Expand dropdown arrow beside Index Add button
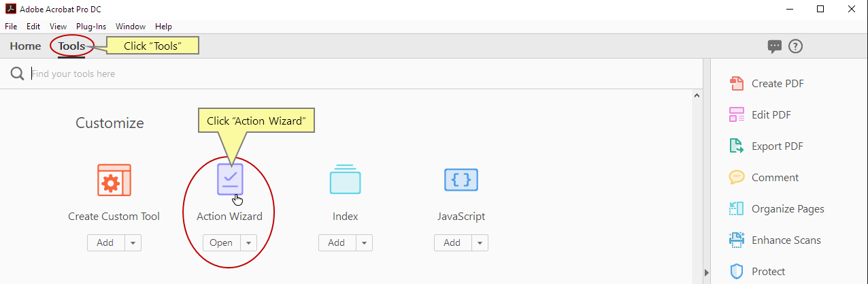 coord(365,243)
